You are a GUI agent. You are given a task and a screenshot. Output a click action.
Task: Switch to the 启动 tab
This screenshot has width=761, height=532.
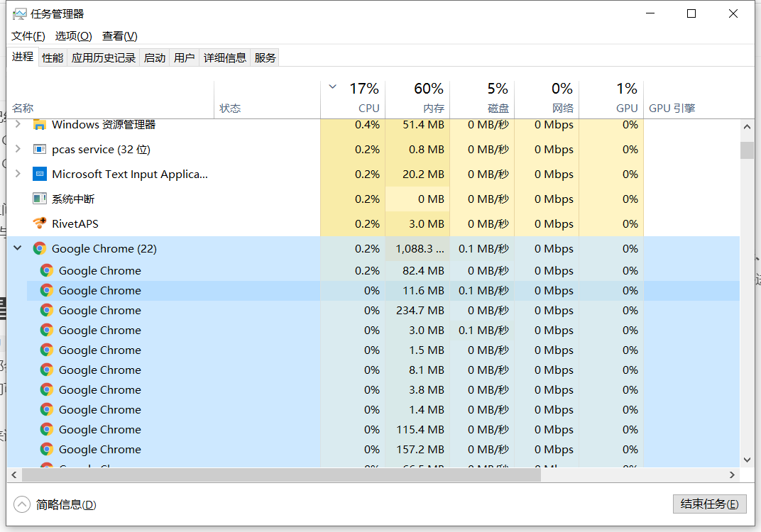tap(155, 57)
